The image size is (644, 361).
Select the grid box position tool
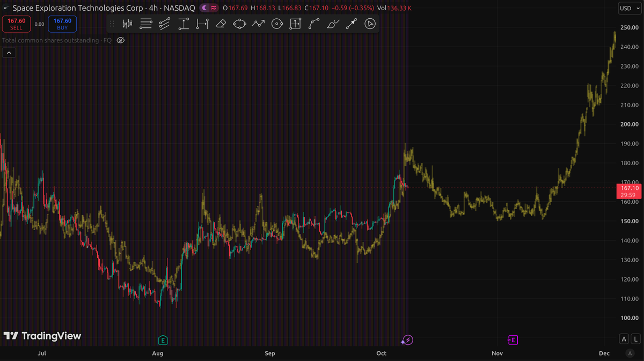(x=295, y=24)
